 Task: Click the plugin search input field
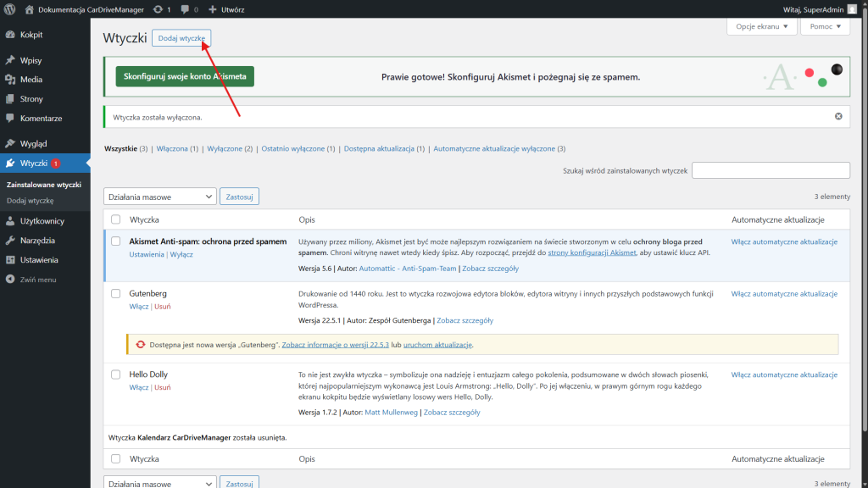point(771,170)
